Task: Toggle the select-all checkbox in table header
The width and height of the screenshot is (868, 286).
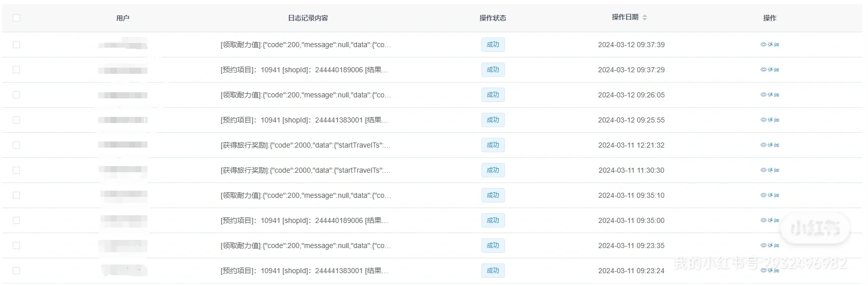Action: tap(16, 18)
